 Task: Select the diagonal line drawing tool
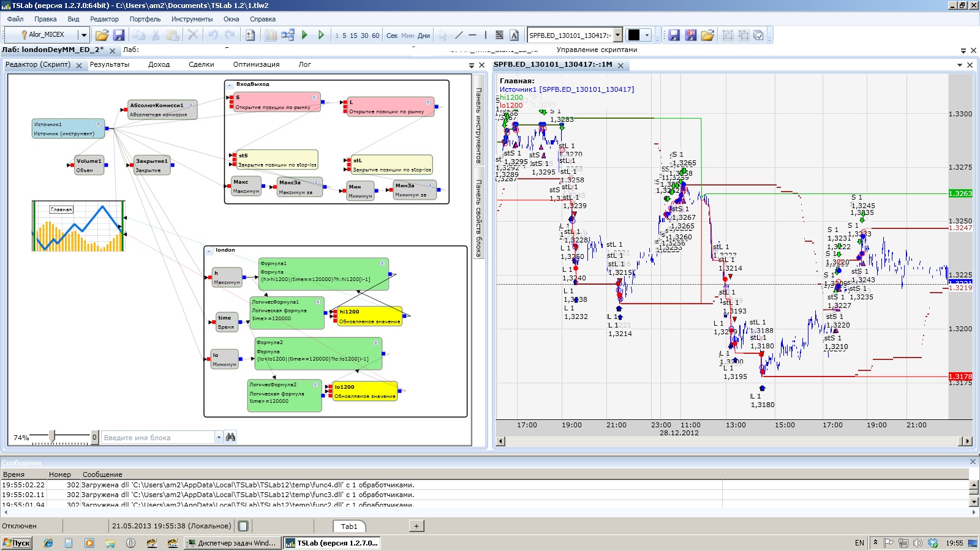[x=459, y=36]
